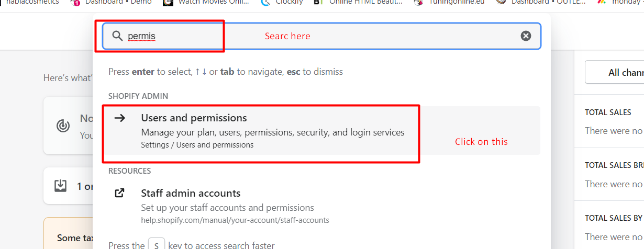This screenshot has height=249, width=644.
Task: Open the Online HTML Beautifier bookmark
Action: pyautogui.click(x=358, y=2)
